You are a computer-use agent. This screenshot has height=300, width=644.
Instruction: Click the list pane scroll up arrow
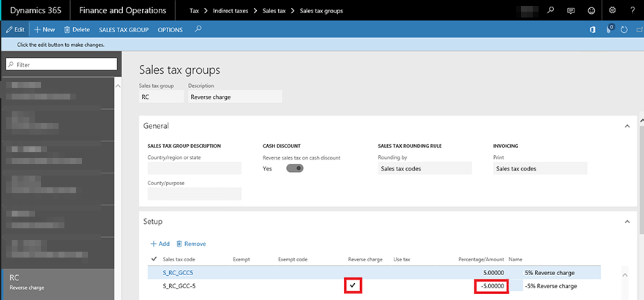[119, 86]
